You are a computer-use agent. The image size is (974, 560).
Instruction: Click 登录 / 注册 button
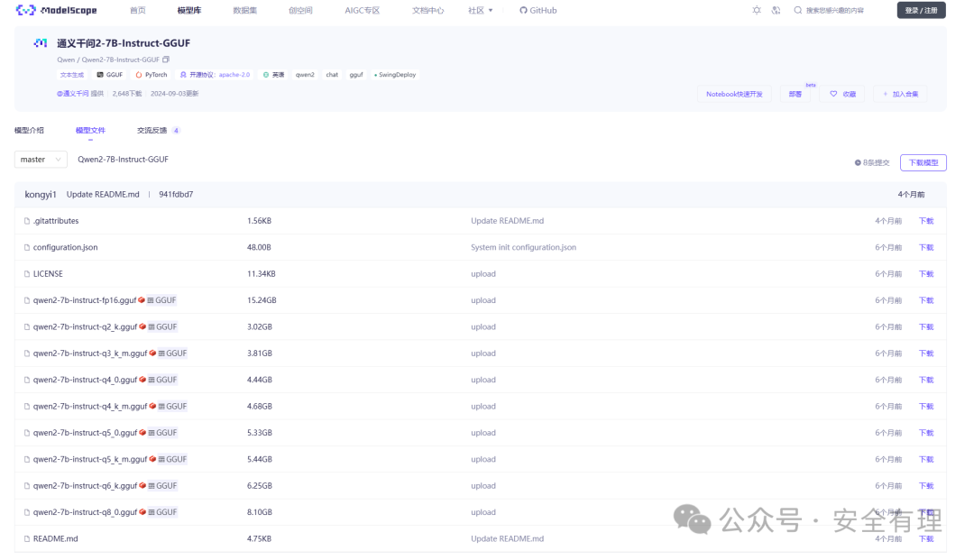[x=921, y=10]
